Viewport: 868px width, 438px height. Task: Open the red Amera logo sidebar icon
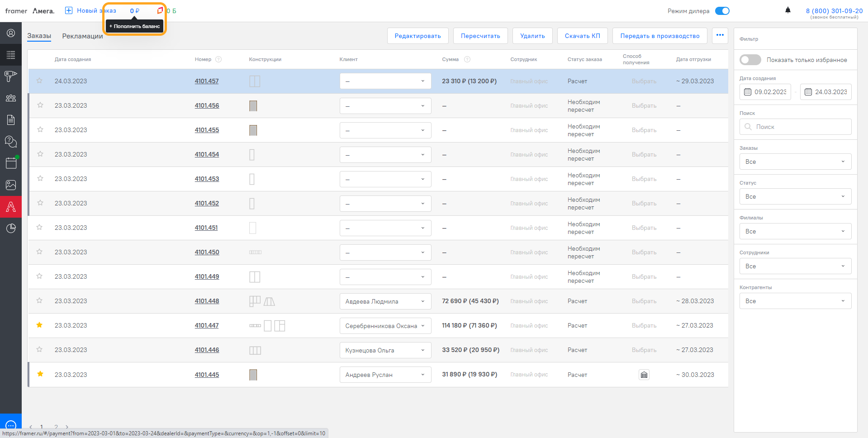coord(11,207)
